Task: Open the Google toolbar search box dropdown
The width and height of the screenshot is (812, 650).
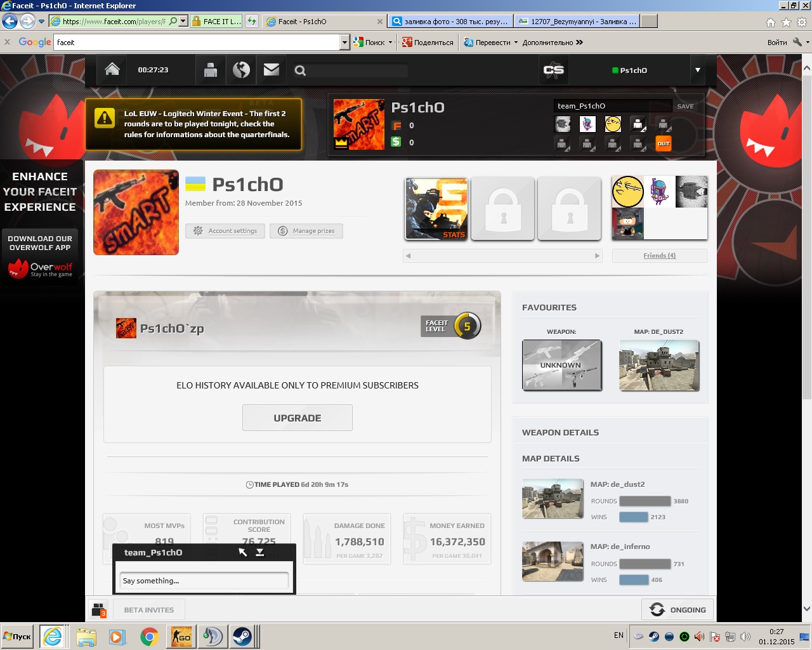Action: pos(345,43)
